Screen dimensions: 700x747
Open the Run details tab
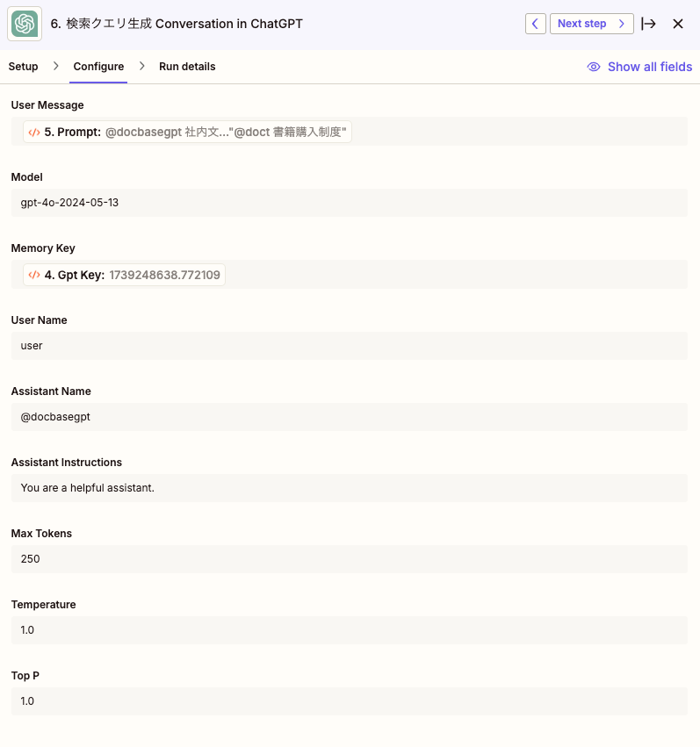(x=187, y=66)
